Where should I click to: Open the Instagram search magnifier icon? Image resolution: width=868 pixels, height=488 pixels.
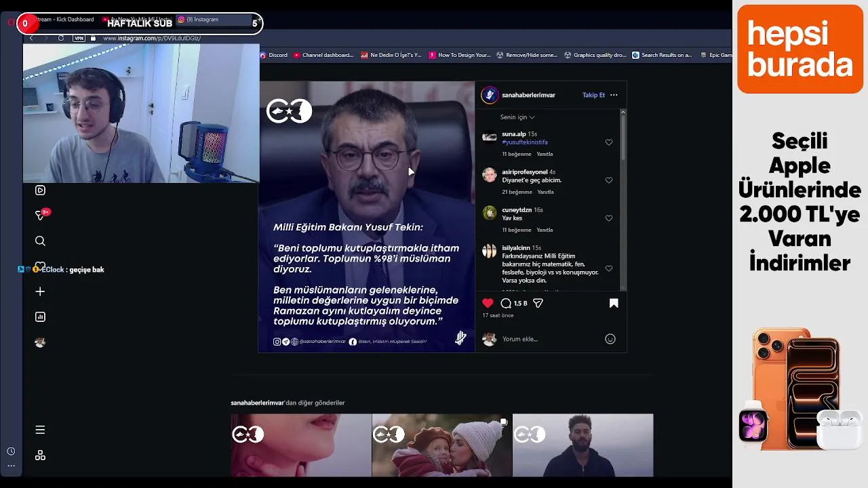click(40, 241)
